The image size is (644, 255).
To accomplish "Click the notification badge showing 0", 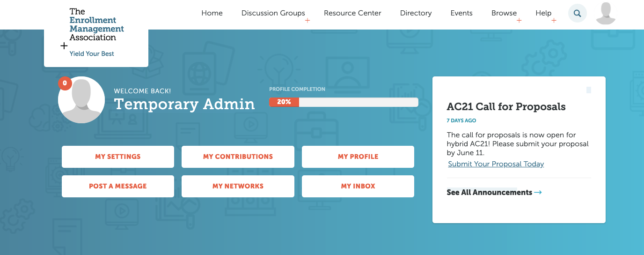I will 65,83.
